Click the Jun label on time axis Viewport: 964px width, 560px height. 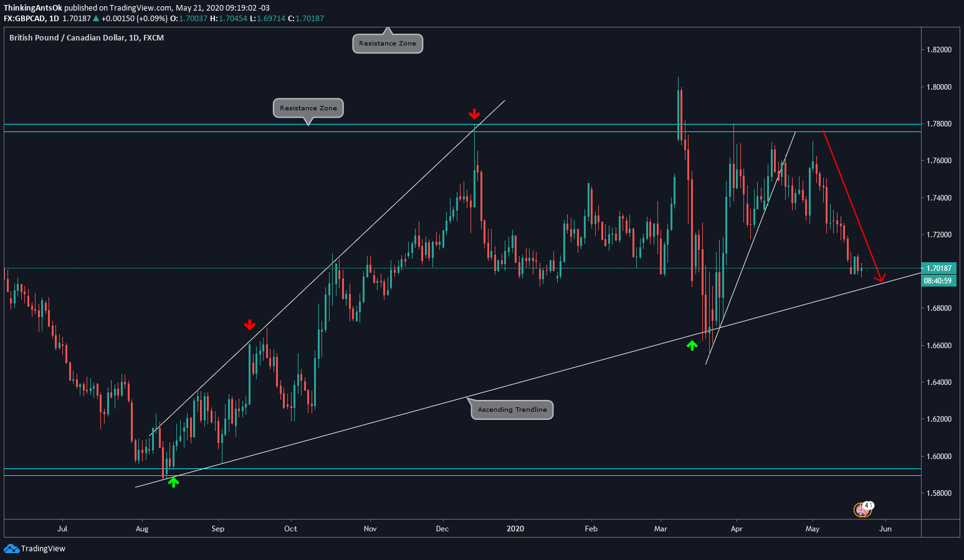[885, 529]
